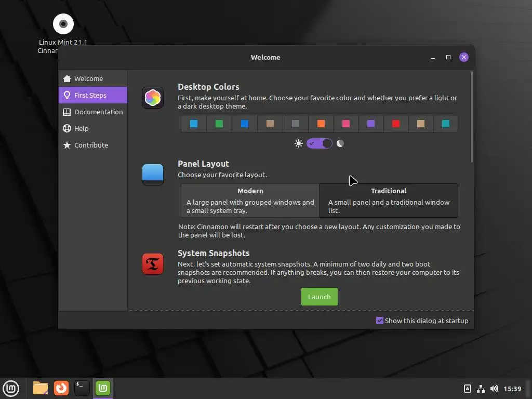Click the sound volume tray icon
The height and width of the screenshot is (399, 532).
click(495, 389)
